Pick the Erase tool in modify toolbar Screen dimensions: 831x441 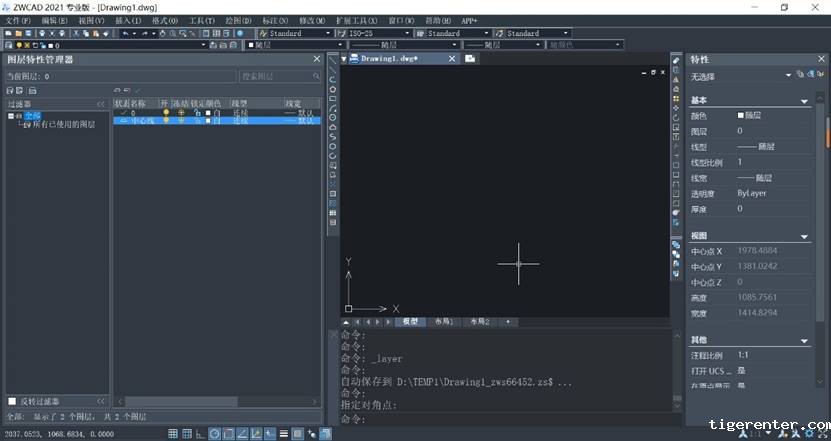tap(676, 61)
